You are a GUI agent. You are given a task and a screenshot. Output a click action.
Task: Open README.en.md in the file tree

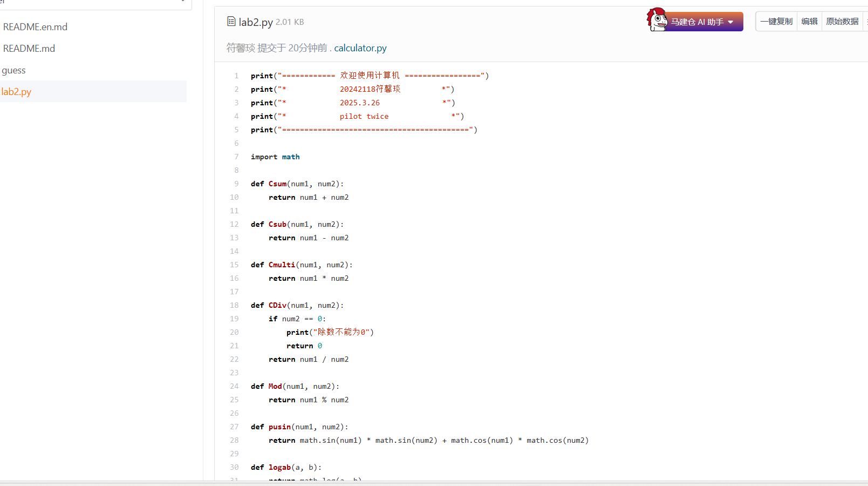tap(35, 27)
